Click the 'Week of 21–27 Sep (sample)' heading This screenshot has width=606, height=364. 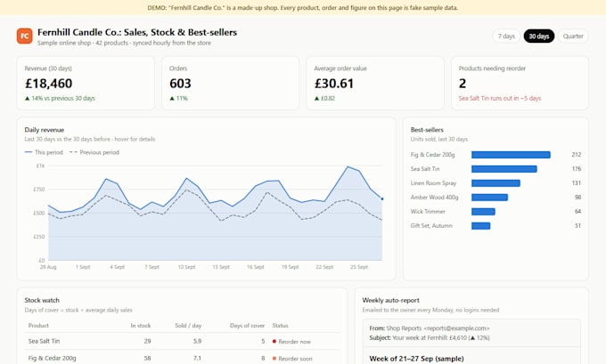tap(416, 359)
